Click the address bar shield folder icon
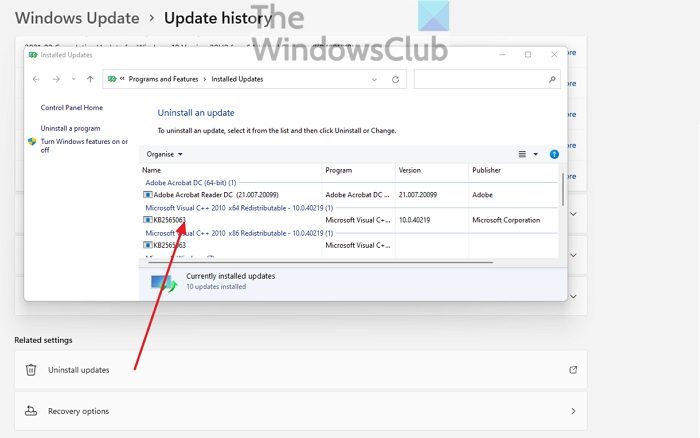 pos(112,79)
